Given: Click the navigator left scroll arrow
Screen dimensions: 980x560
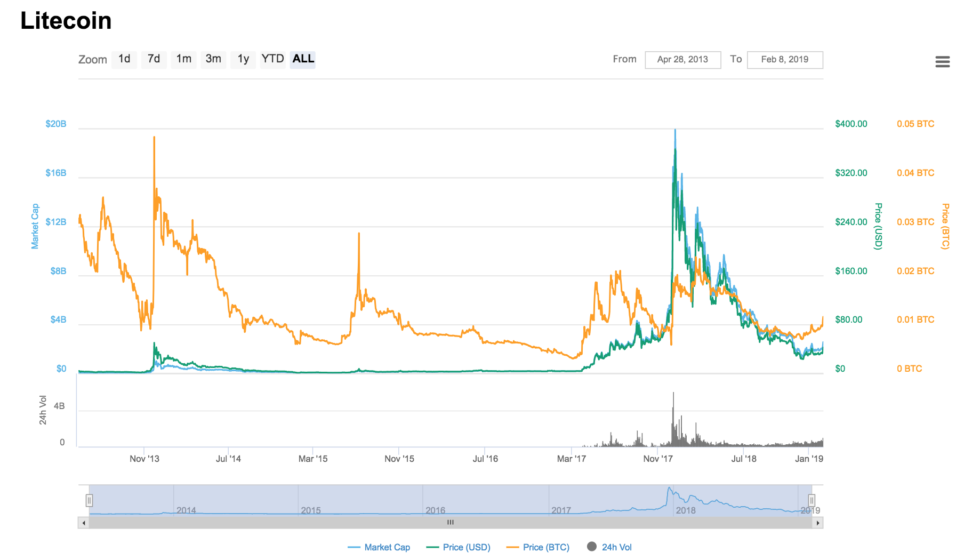Looking at the screenshot, I should pos(84,523).
